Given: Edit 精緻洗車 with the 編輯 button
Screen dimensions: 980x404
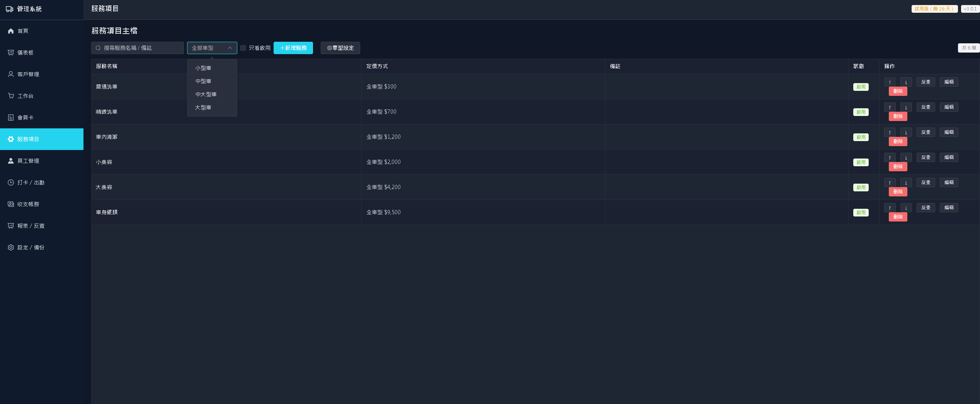Looking at the screenshot, I should pos(949,107).
